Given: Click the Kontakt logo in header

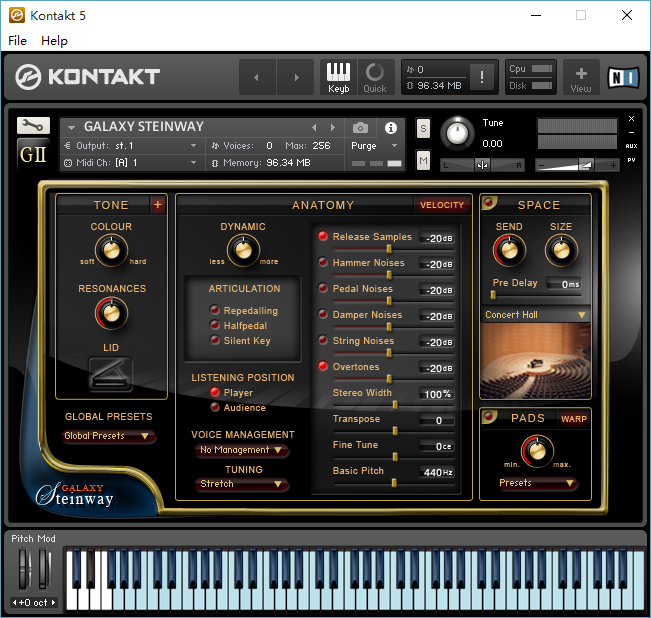Looking at the screenshot, I should (88, 77).
